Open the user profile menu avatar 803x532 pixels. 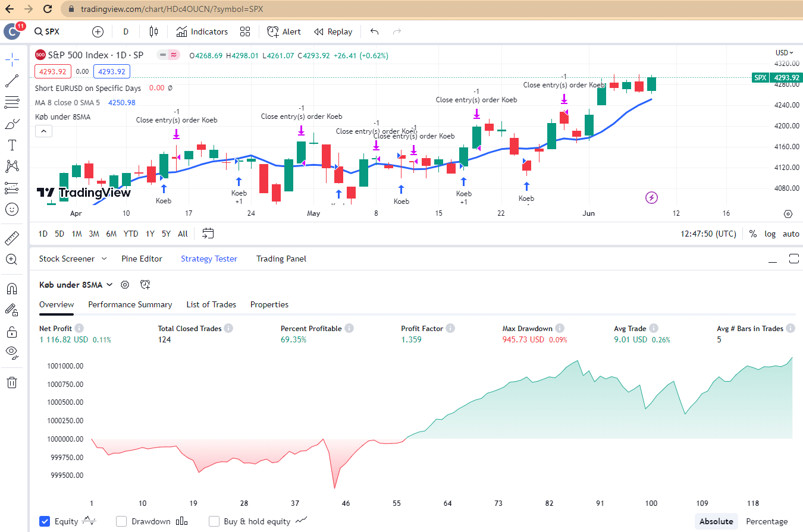[x=12, y=32]
